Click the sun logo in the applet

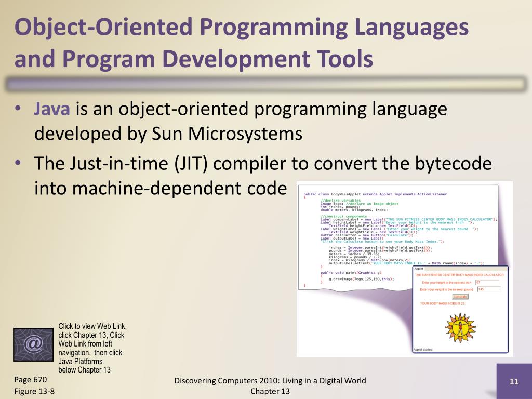pyautogui.click(x=460, y=328)
